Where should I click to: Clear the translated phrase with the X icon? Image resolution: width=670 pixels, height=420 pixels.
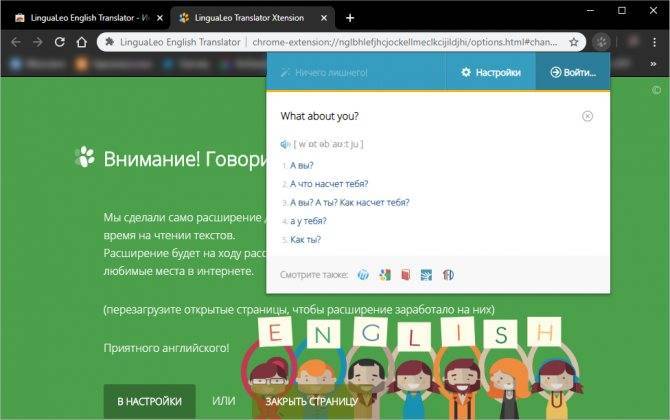coord(587,116)
